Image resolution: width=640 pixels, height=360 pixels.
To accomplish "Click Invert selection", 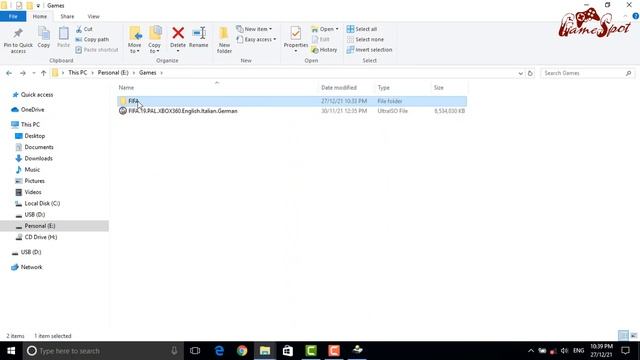I will coord(369,50).
